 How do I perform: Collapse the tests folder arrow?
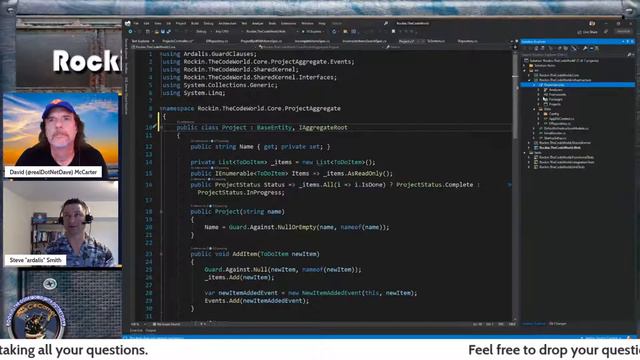tap(524, 153)
